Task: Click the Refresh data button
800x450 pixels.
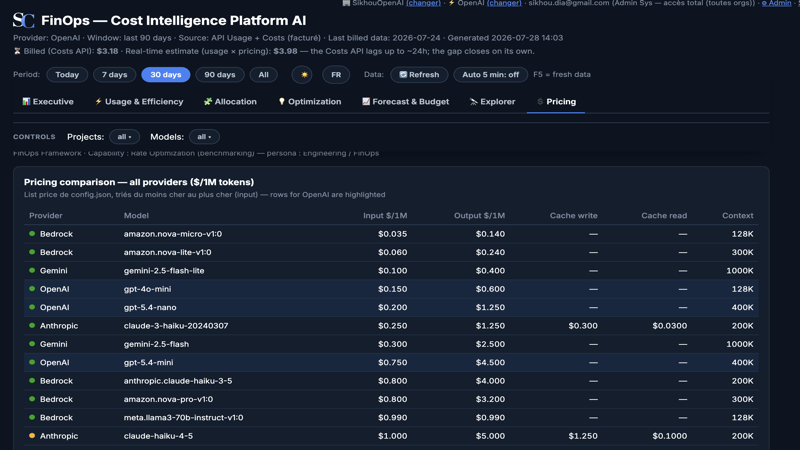Action: point(419,74)
